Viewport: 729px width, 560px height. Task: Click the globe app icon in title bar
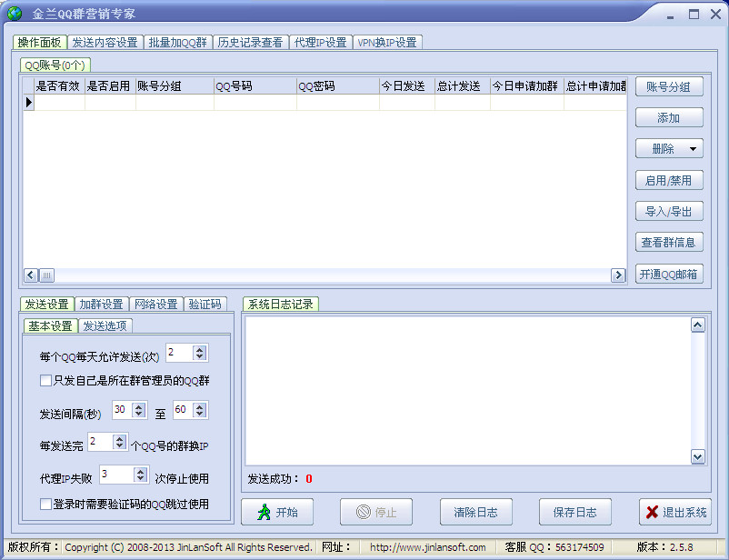[x=15, y=14]
